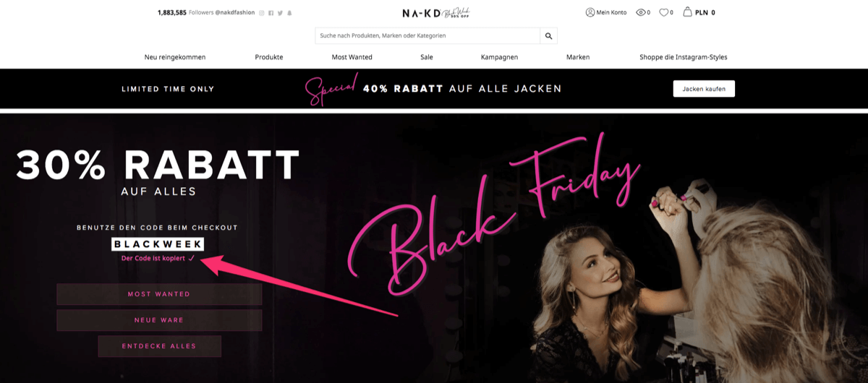
Task: Open the Kampagnen menu
Action: [499, 57]
